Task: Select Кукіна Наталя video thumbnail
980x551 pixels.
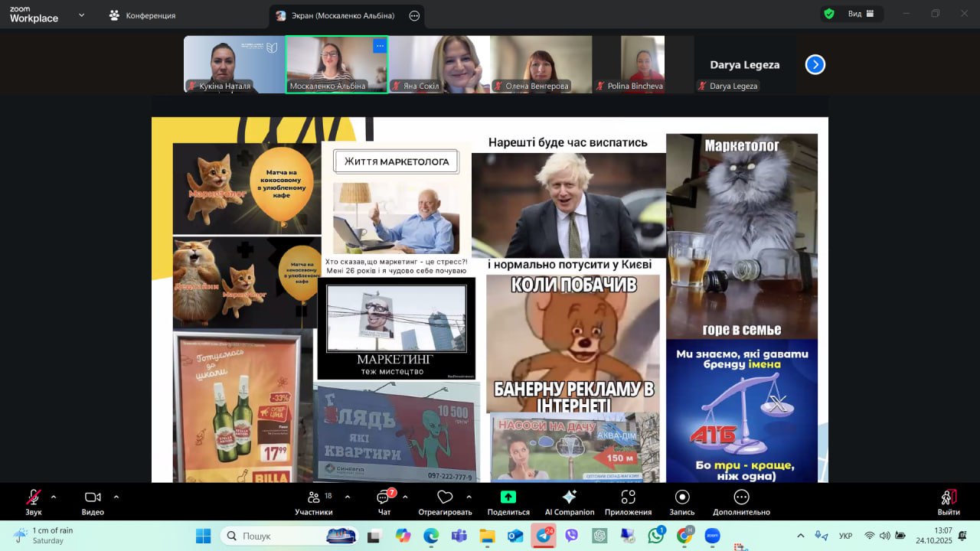Action: (234, 64)
